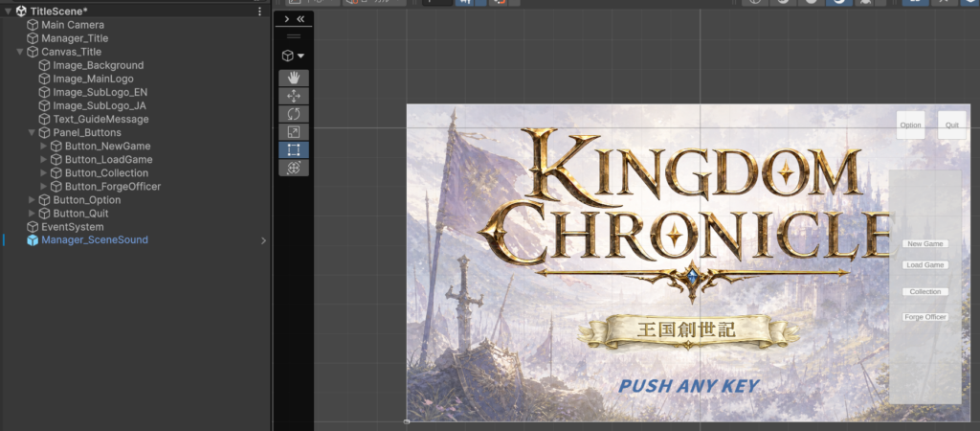Image resolution: width=980 pixels, height=431 pixels.
Task: Collapse the Canvas_Title object
Action: (20, 52)
